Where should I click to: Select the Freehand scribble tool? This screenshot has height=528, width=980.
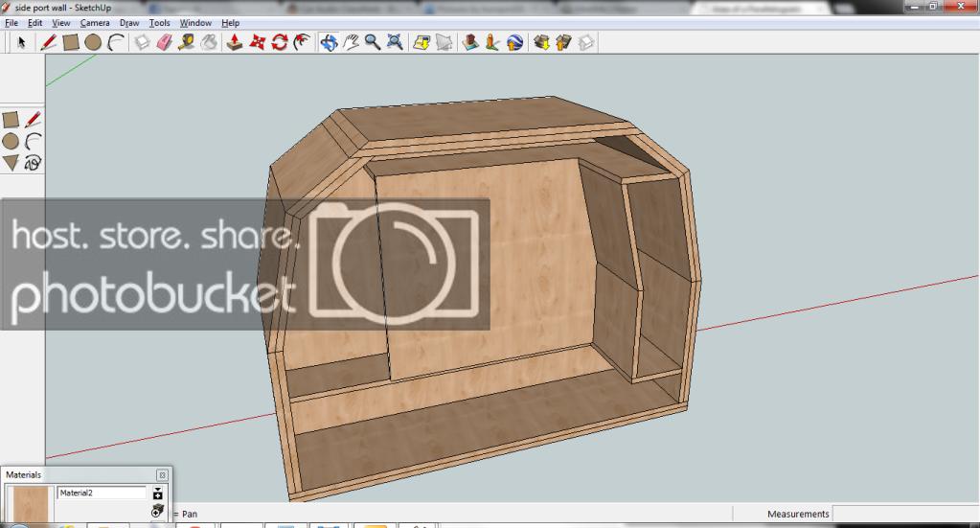(x=34, y=163)
